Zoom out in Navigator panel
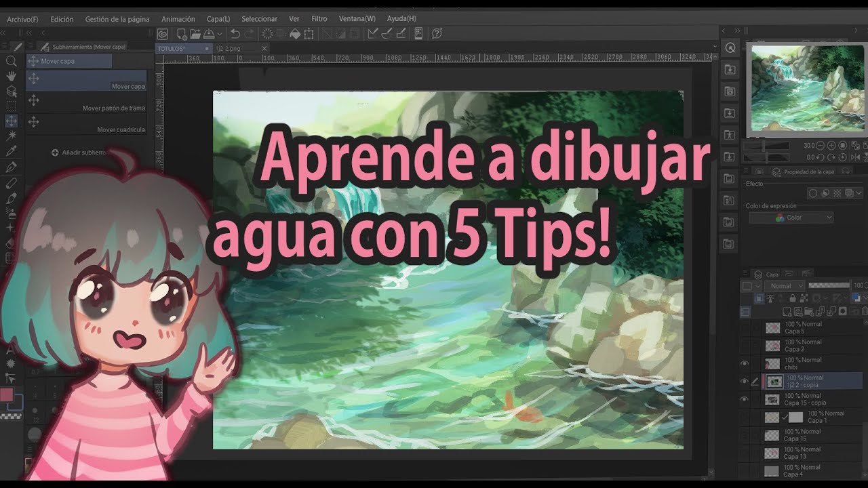This screenshot has width=868, height=488. pyautogui.click(x=821, y=146)
